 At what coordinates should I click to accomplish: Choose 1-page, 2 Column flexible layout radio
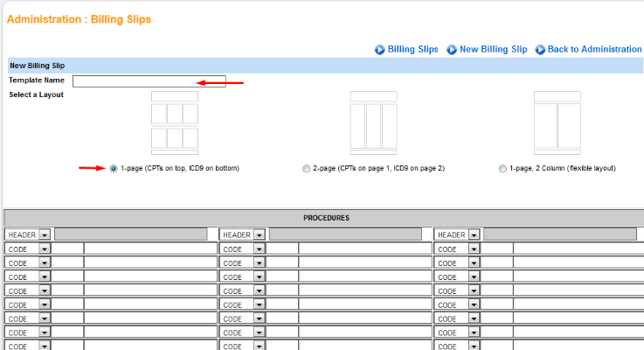(502, 168)
